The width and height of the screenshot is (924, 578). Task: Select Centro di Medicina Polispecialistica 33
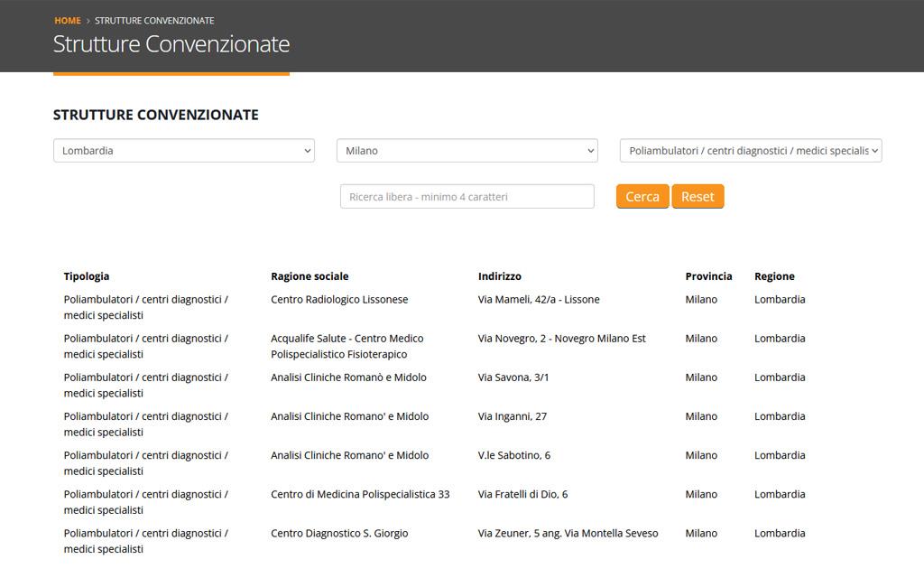point(360,494)
